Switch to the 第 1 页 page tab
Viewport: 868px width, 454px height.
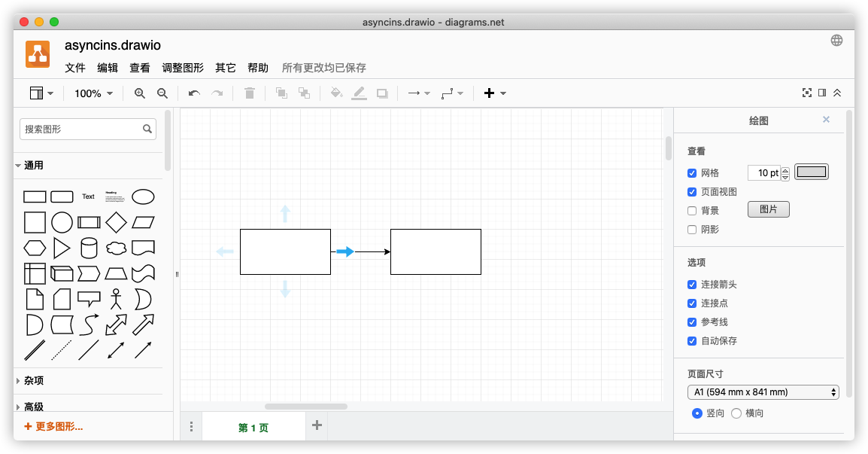coord(253,428)
